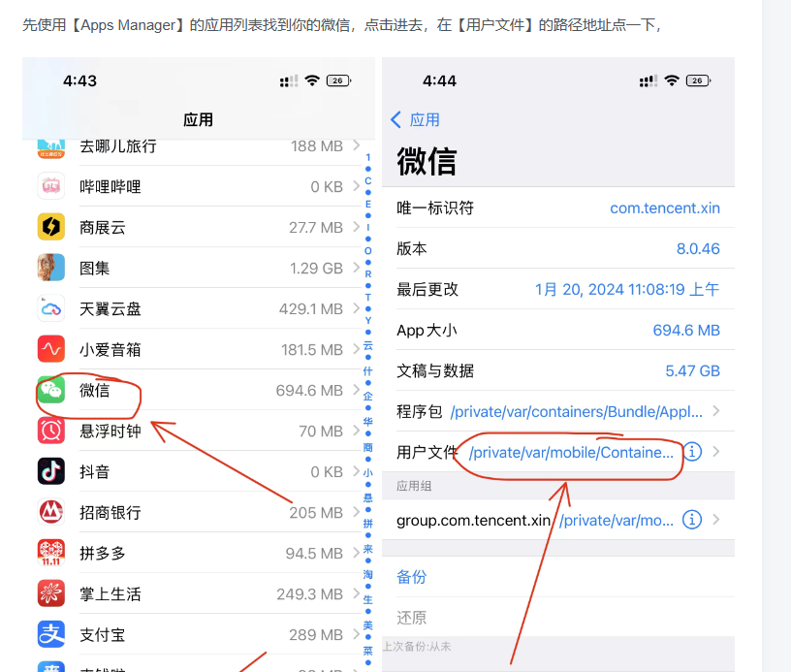791x672 pixels.
Task: Open the 商展云 app icon
Action: click(x=50, y=227)
